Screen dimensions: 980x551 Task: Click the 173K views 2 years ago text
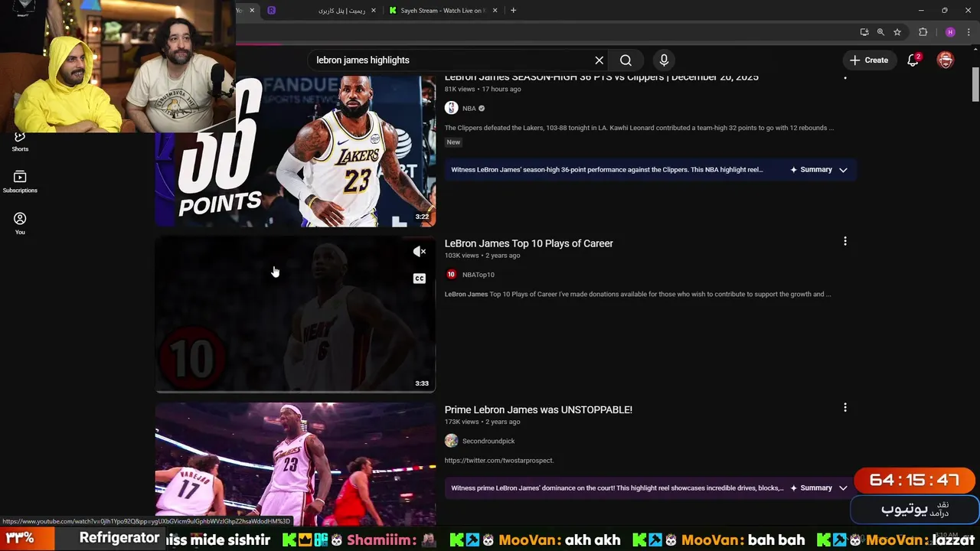point(482,422)
